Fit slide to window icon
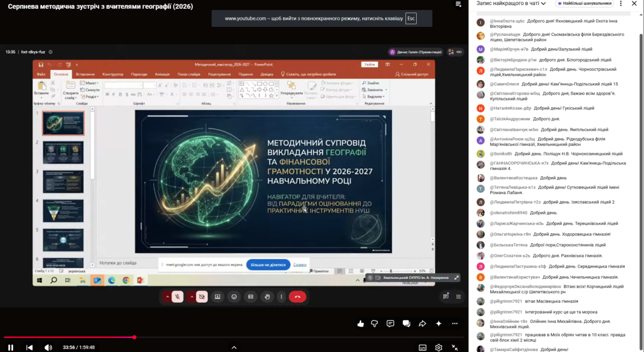 [431, 271]
